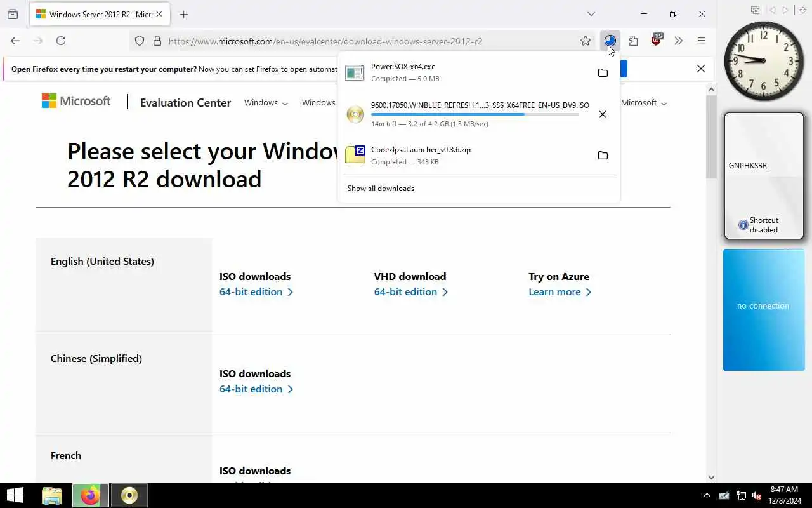Open a new tab
Screen dimensions: 812x508
183,14
